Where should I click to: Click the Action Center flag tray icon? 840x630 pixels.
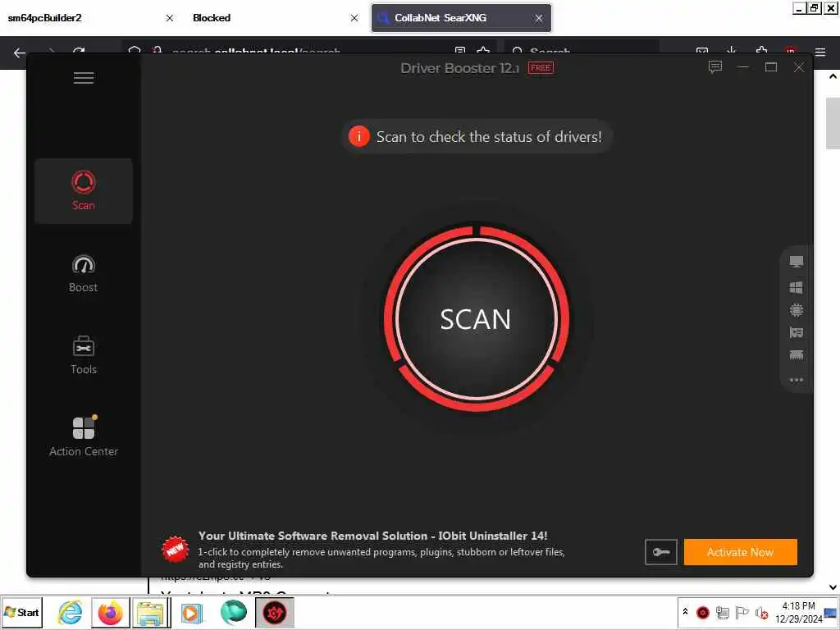(x=742, y=612)
